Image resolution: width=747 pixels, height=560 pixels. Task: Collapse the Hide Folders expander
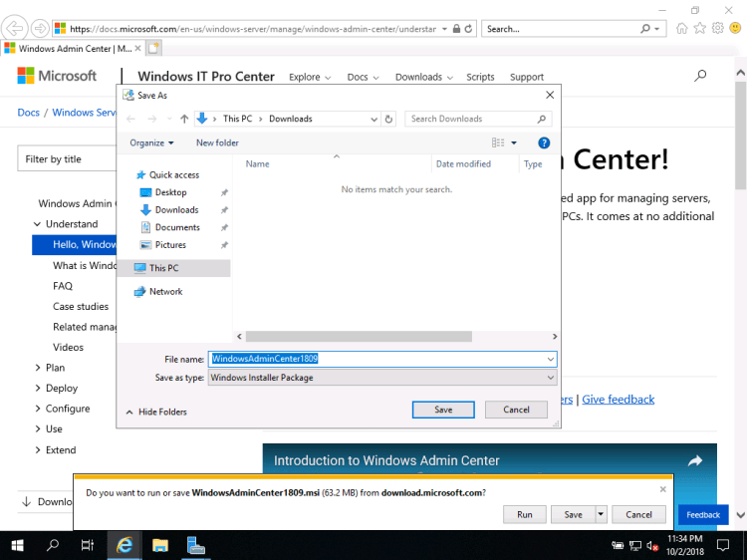156,412
